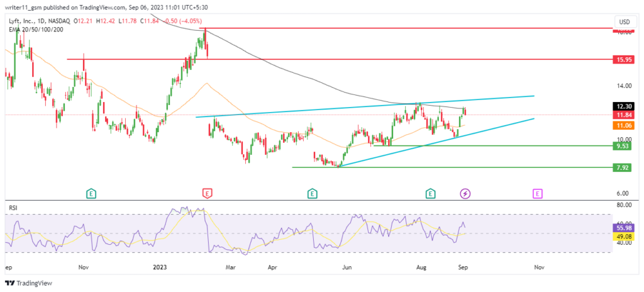Click the Apr label on time axis

[x=272, y=267]
